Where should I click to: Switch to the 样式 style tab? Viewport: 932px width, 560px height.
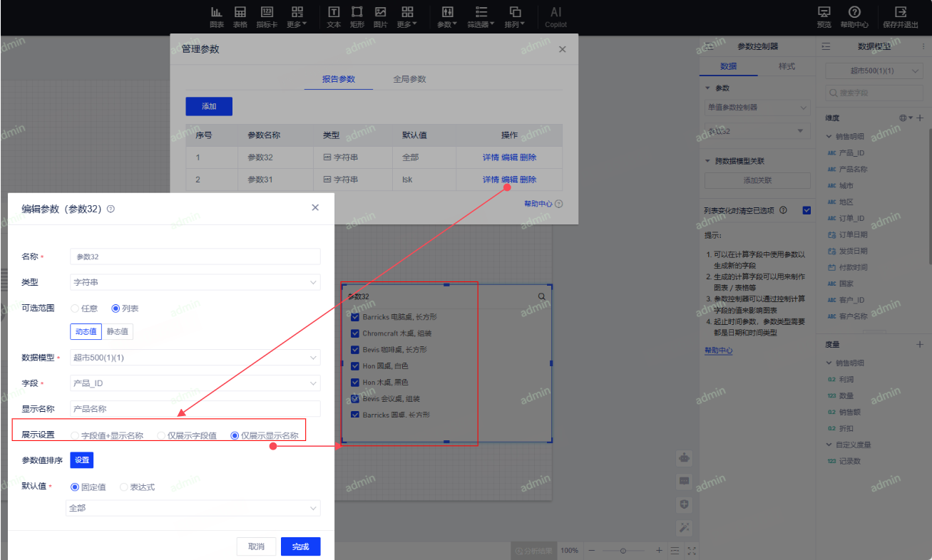point(787,66)
